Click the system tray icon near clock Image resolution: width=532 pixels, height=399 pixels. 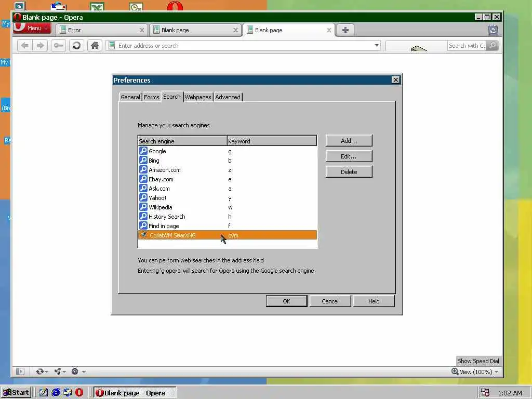[485, 393]
